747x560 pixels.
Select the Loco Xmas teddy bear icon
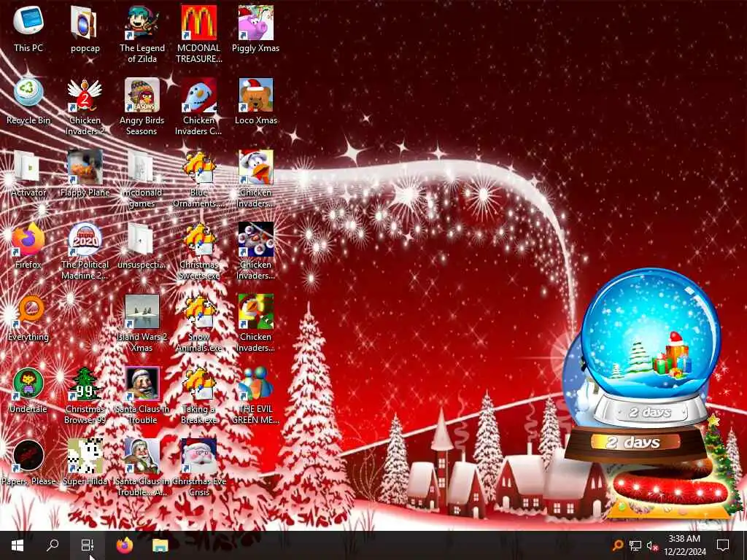coord(256,102)
